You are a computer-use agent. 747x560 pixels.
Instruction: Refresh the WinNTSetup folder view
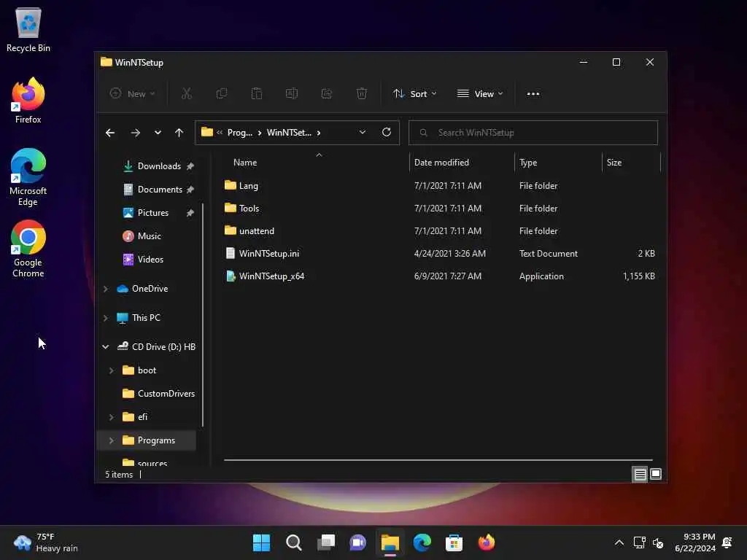pos(387,133)
